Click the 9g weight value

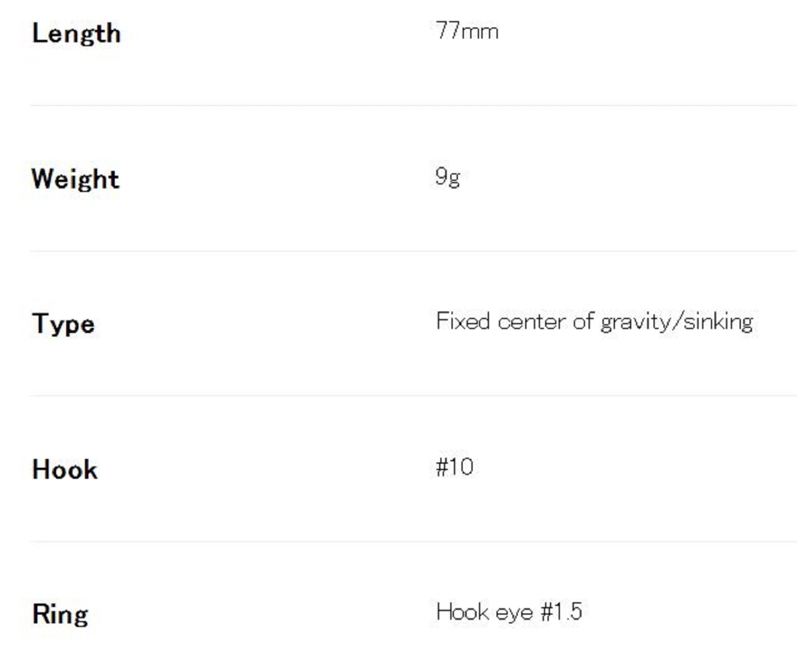(448, 176)
